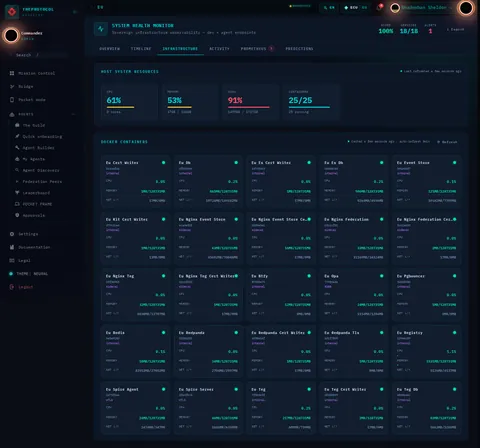This screenshot has height=448, width=480.
Task: Click the Eu Opa container title
Action: point(331,276)
